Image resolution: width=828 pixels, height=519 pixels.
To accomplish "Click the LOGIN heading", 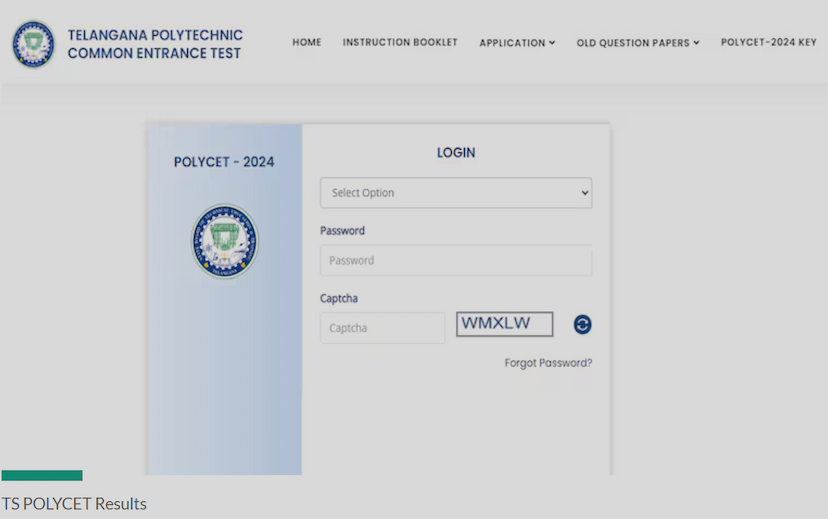I will point(456,153).
